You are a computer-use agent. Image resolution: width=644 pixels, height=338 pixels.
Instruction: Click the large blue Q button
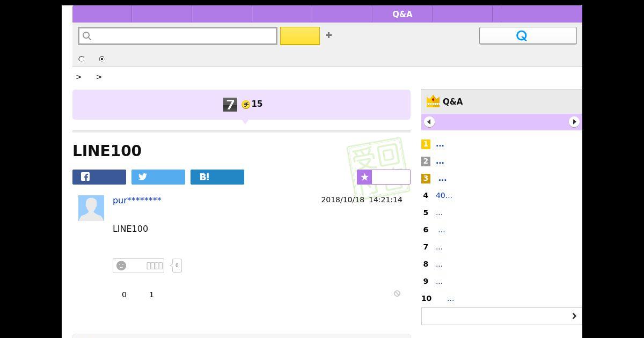coord(528,35)
